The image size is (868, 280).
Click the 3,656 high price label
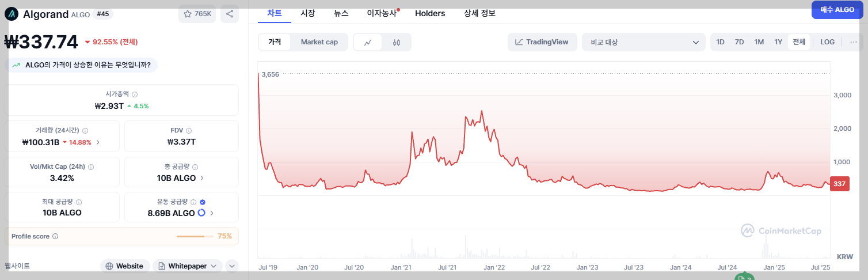point(270,74)
